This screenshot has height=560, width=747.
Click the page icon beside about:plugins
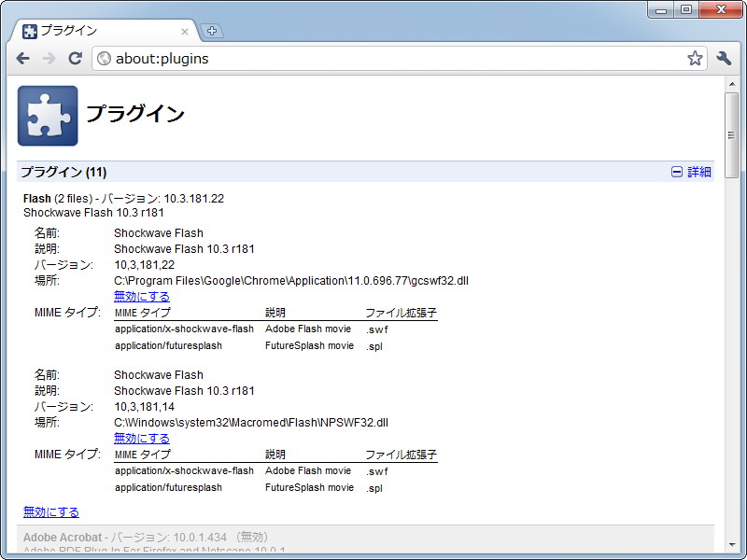pyautogui.click(x=103, y=58)
